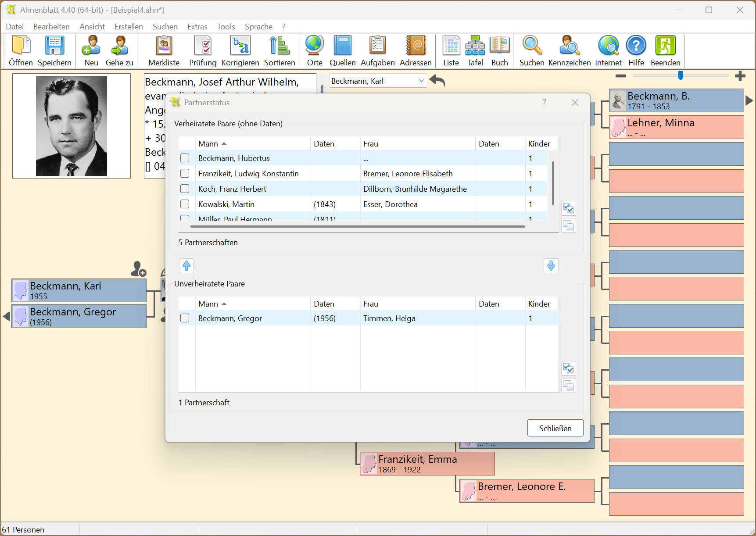This screenshot has width=756, height=536.
Task: Select all married couples with check-all icon
Action: pyautogui.click(x=568, y=208)
